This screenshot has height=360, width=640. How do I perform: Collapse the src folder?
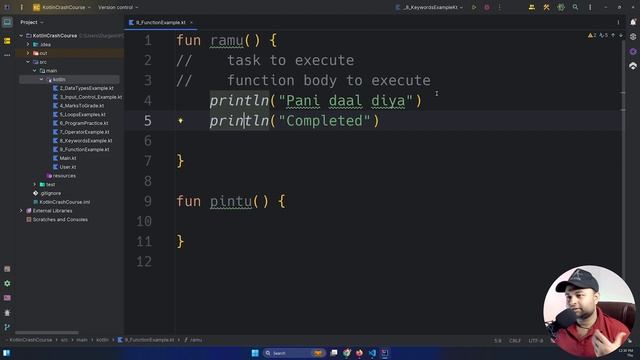tap(28, 62)
